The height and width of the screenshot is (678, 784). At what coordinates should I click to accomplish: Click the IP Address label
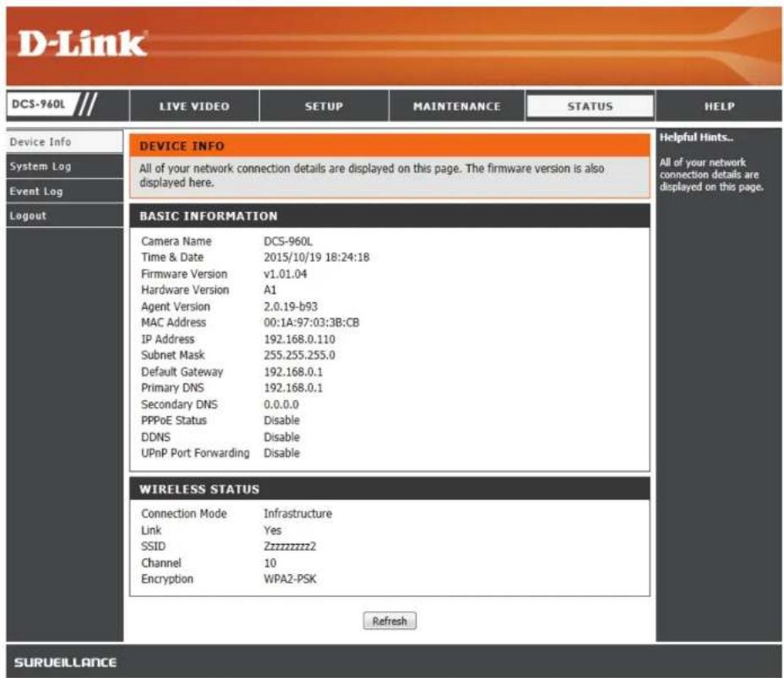click(x=167, y=339)
